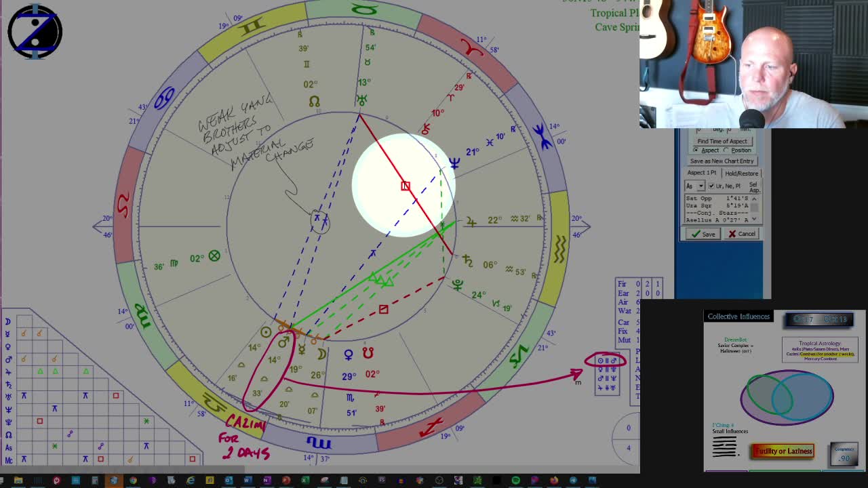Click the I Ching hexagram lines graphic
Viewport: 868px width, 488px height.
(724, 447)
